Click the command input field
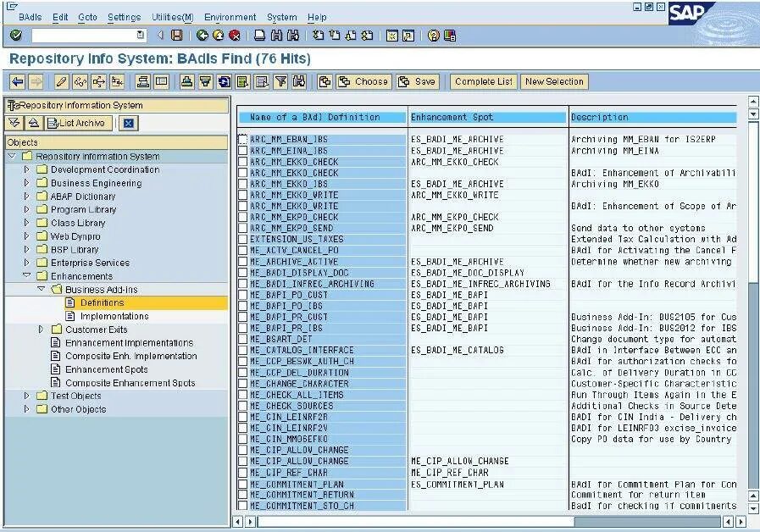This screenshot has width=760, height=532. coord(89,36)
